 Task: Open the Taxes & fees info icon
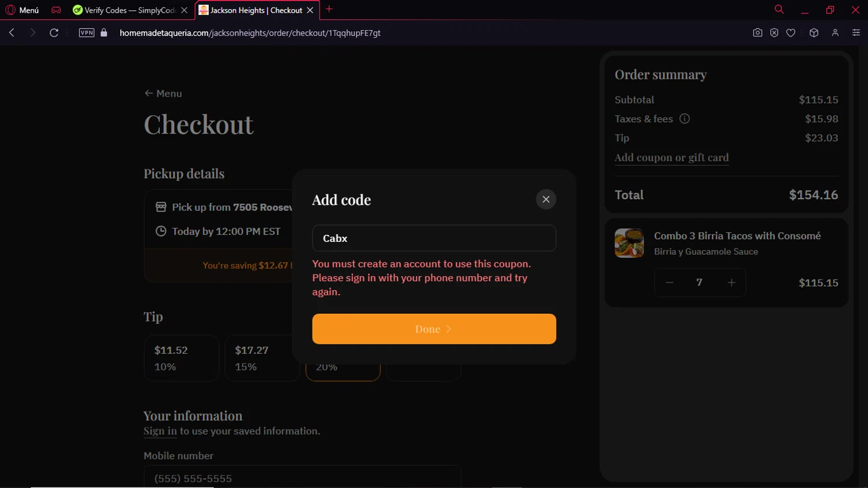click(685, 119)
